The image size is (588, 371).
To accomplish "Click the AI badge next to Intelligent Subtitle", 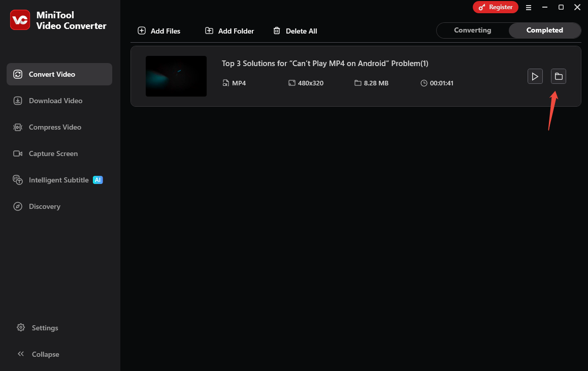I will pyautogui.click(x=97, y=180).
